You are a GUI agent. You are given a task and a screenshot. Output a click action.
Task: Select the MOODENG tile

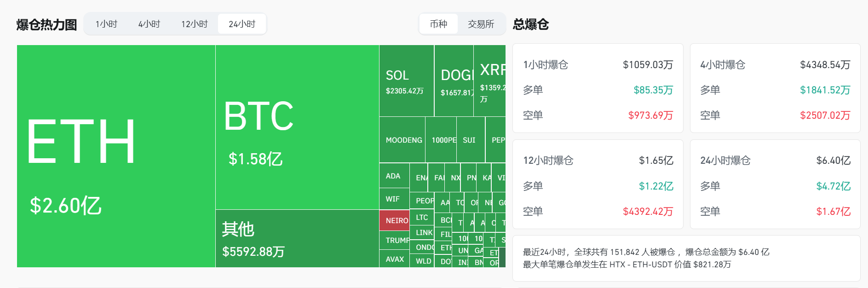click(x=402, y=139)
